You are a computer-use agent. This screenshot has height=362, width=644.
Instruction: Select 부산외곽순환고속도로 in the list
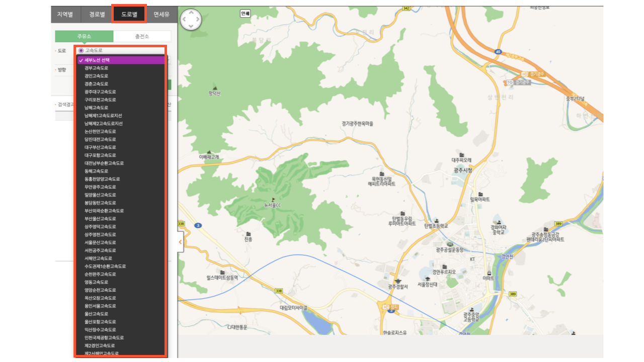(x=121, y=211)
